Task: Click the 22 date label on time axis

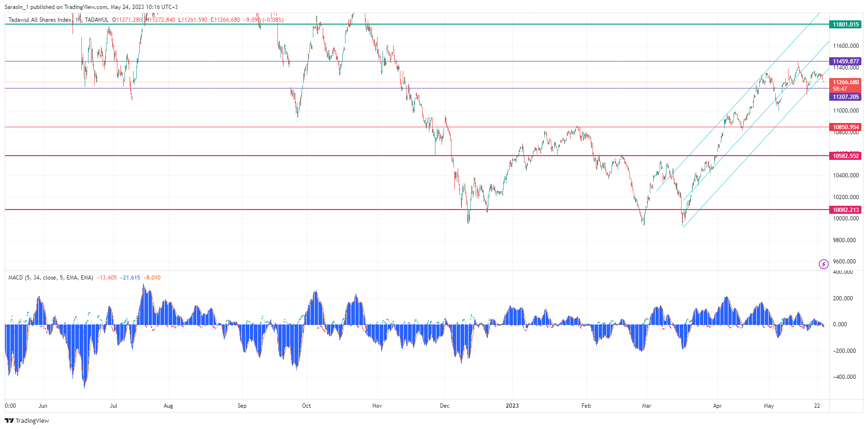Action: click(817, 406)
